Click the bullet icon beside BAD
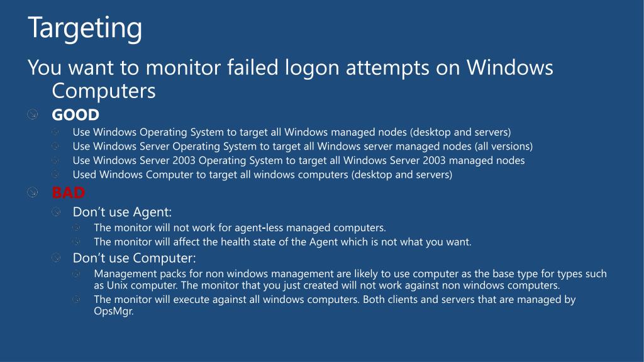 coord(33,192)
